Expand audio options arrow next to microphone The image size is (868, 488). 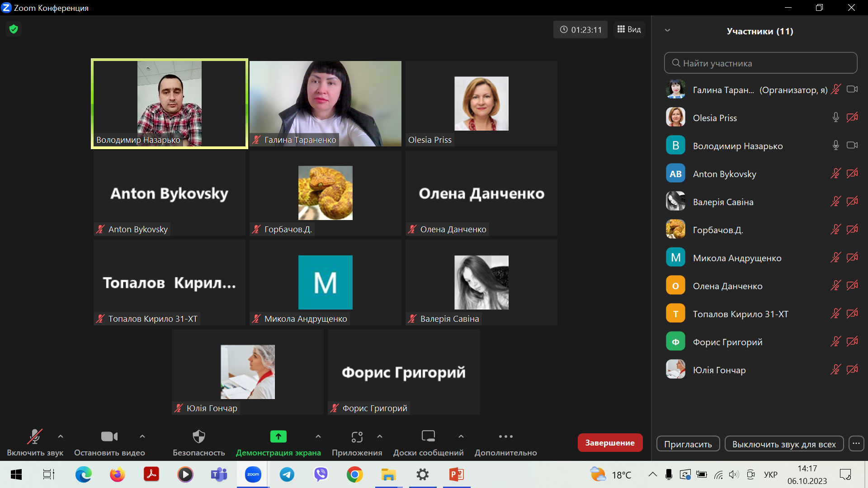tap(61, 436)
